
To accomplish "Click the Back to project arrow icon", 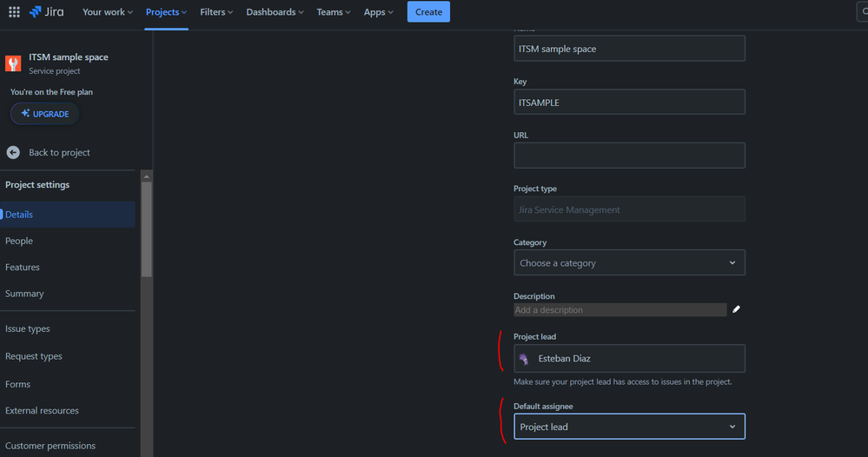I will 13,152.
